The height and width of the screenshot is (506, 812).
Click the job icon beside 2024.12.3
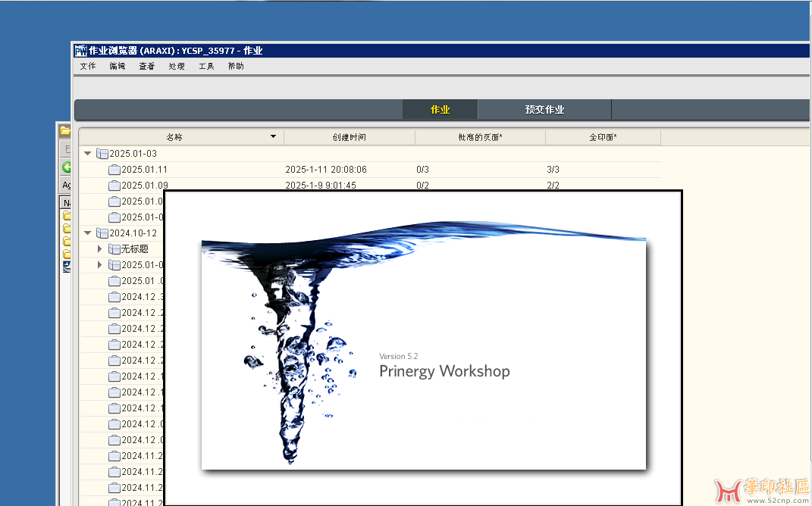(114, 297)
